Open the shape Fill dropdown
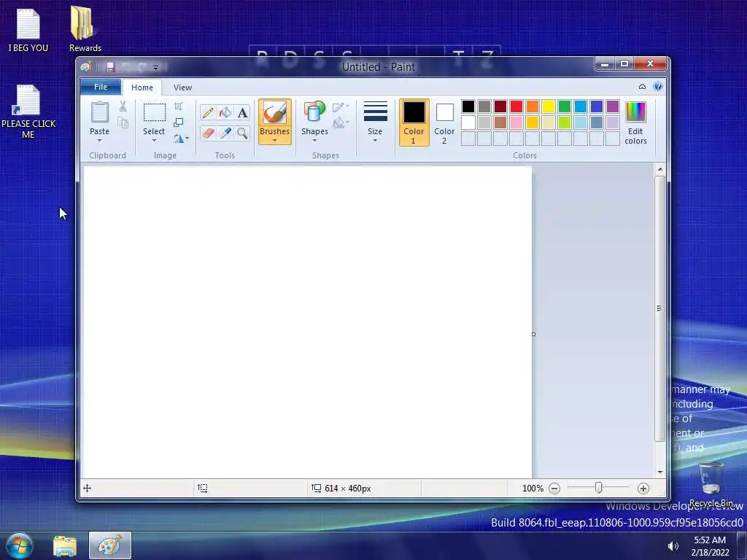Image resolution: width=747 pixels, height=560 pixels. (341, 123)
